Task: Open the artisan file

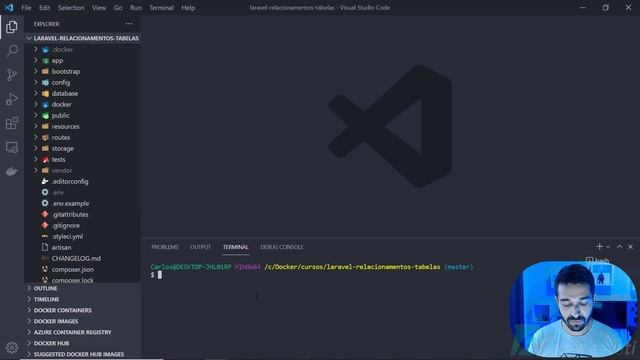Action: coord(82,247)
